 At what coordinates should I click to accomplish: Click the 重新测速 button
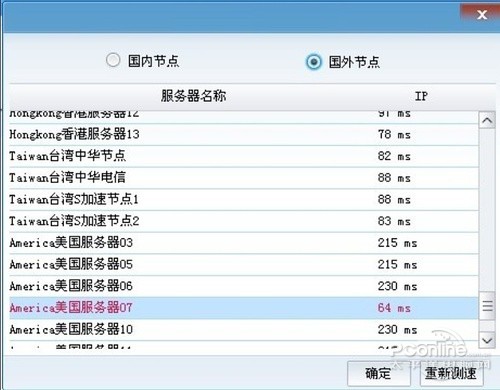click(x=451, y=373)
